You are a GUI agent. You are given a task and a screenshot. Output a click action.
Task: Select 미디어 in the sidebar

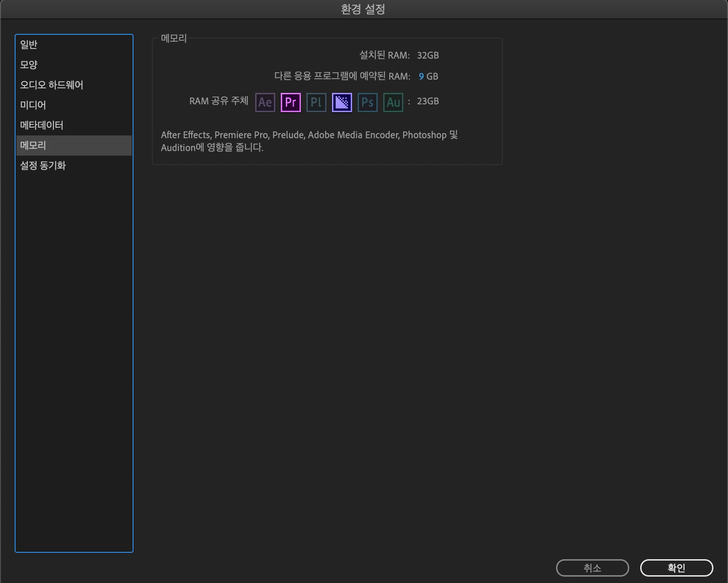point(74,105)
